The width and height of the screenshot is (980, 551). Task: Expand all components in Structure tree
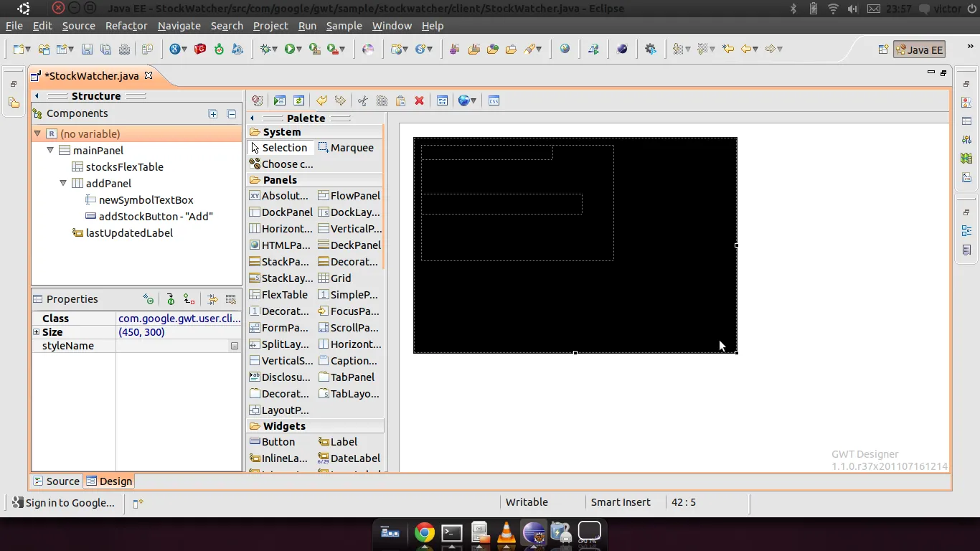[213, 114]
